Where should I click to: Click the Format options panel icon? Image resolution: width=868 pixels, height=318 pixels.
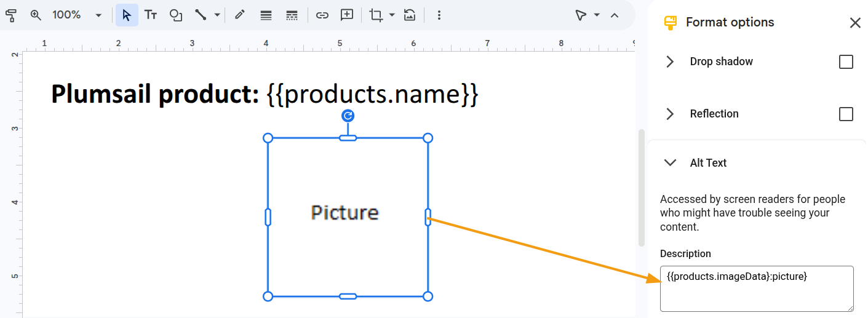tap(671, 23)
